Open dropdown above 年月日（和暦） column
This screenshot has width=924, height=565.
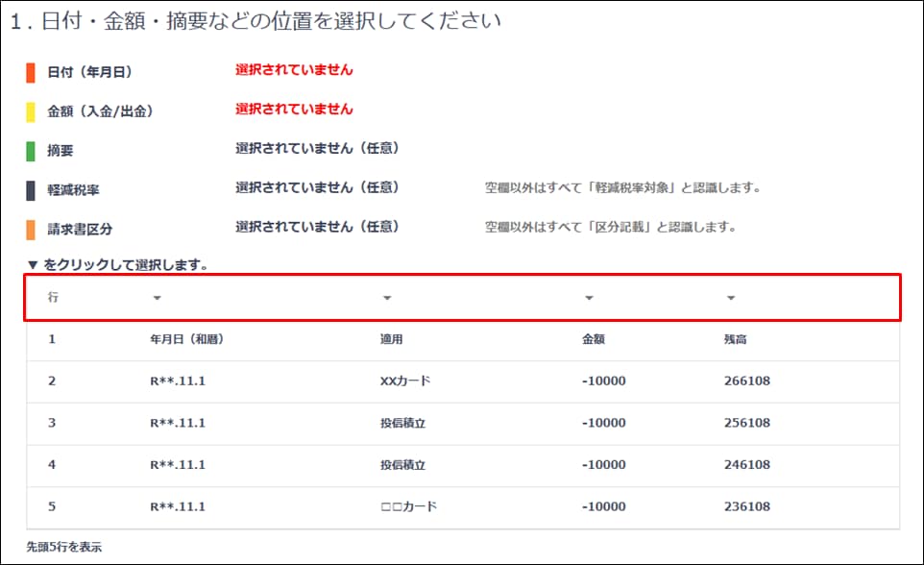click(x=157, y=298)
